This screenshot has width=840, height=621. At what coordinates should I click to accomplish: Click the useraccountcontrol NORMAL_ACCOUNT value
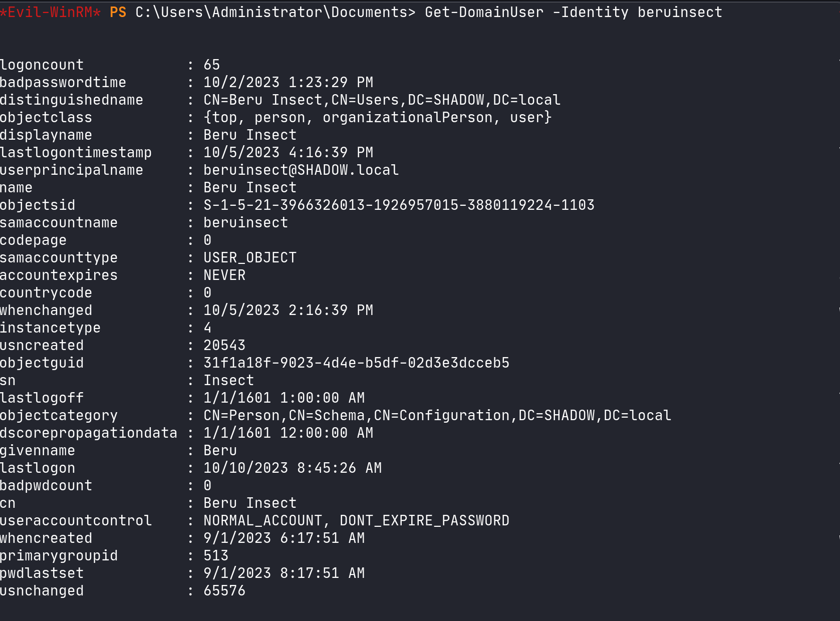tap(262, 520)
